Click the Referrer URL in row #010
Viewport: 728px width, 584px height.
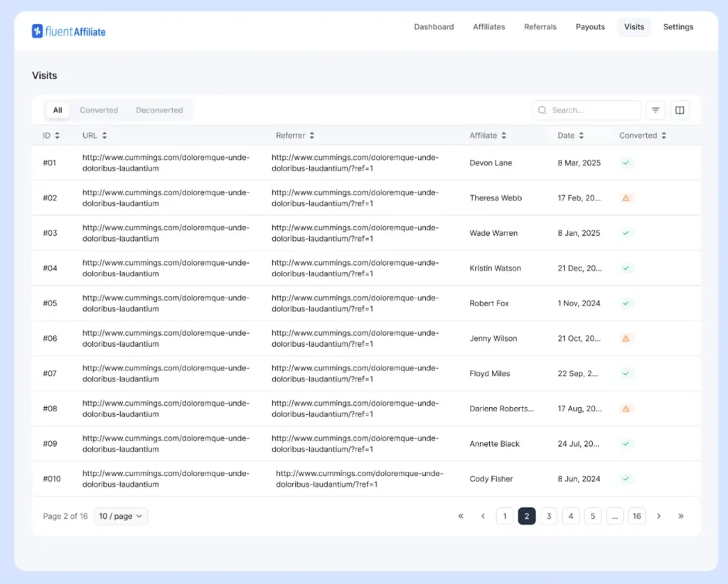pos(359,479)
